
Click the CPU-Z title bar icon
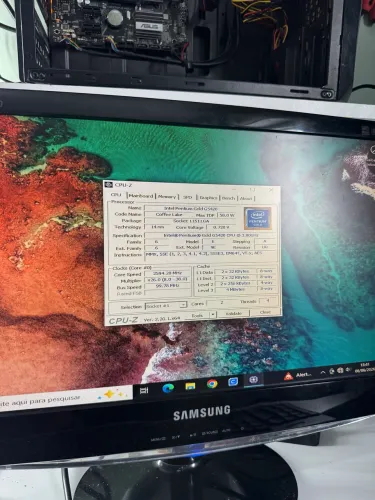(109, 185)
